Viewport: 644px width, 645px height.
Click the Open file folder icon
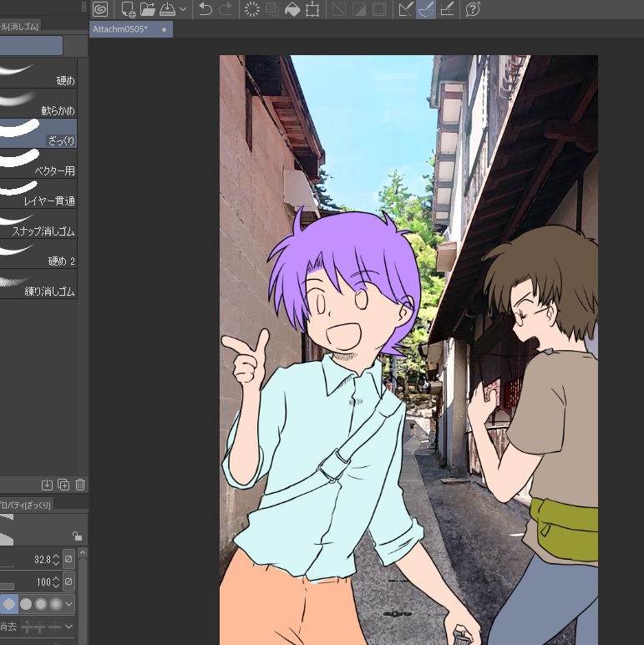147,9
